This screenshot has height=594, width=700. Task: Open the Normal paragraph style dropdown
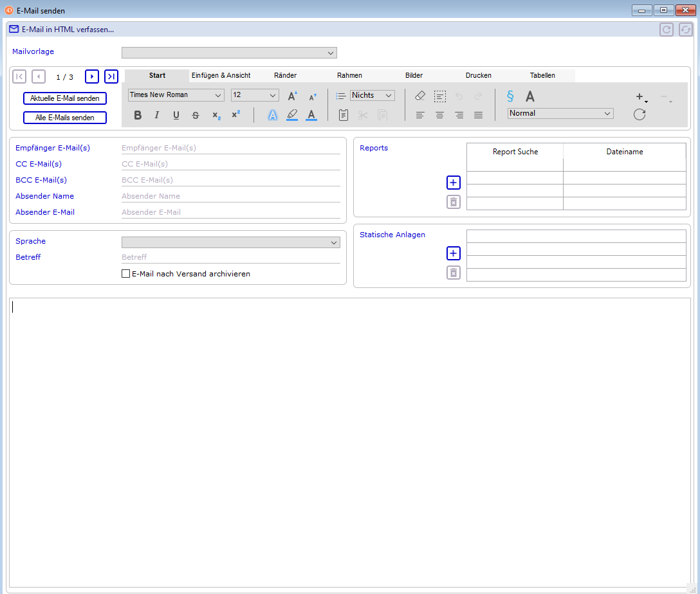click(x=560, y=114)
